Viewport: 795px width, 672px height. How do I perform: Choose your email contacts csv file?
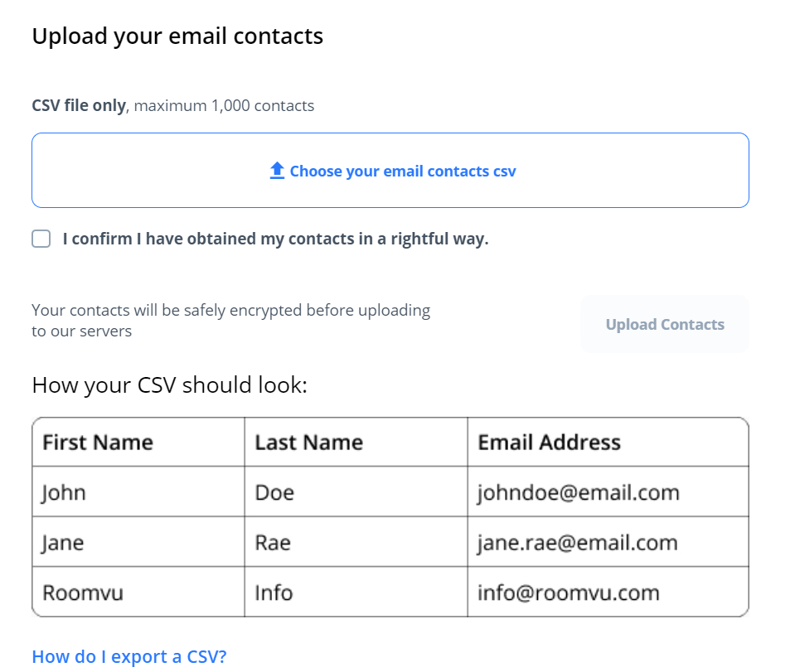click(402, 172)
